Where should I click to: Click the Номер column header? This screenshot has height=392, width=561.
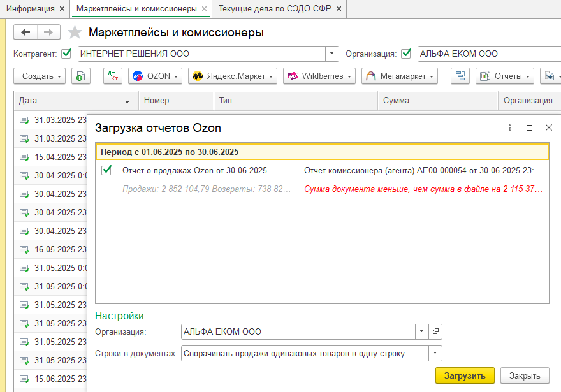[176, 101]
